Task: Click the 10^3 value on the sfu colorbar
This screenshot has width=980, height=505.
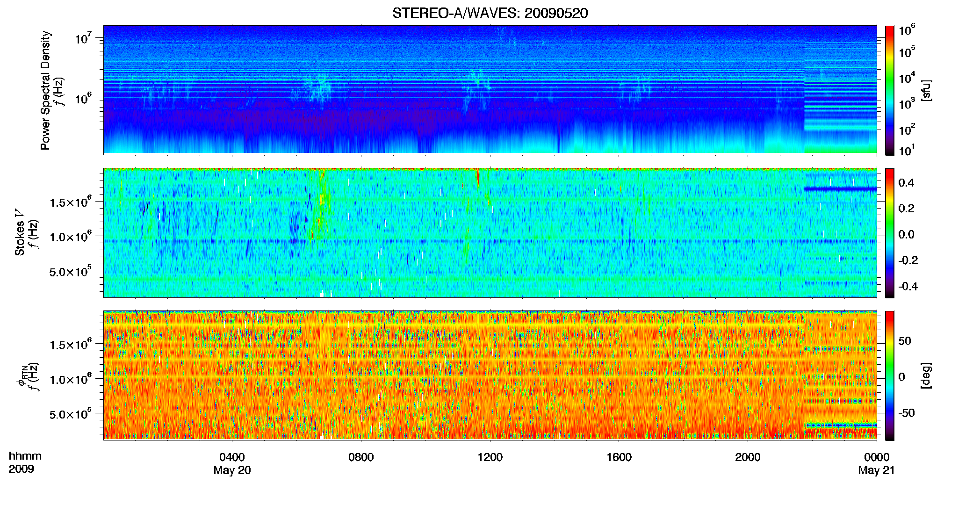Action: click(907, 103)
